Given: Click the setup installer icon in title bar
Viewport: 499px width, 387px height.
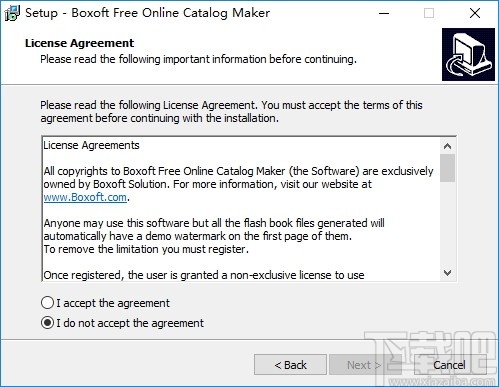Looking at the screenshot, I should point(12,13).
